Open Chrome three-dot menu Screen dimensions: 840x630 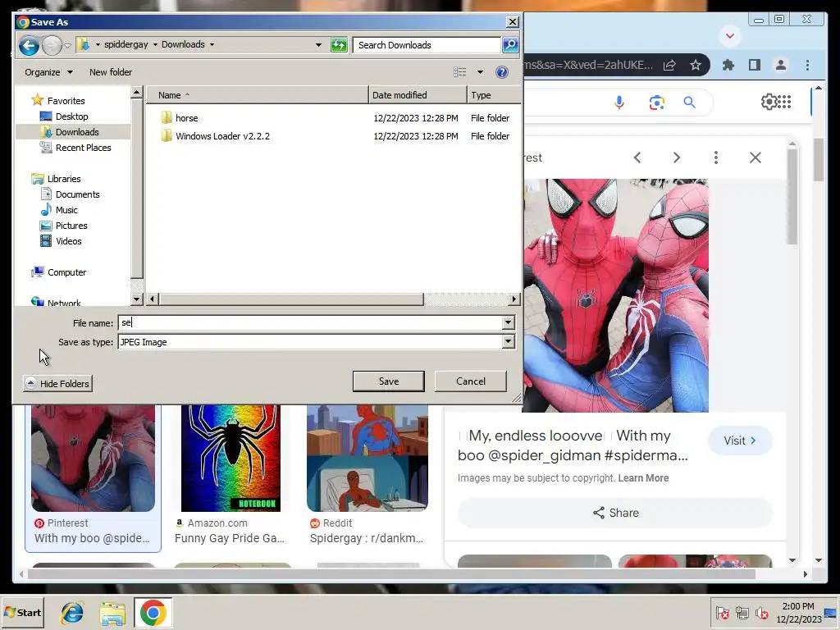pyautogui.click(x=807, y=65)
